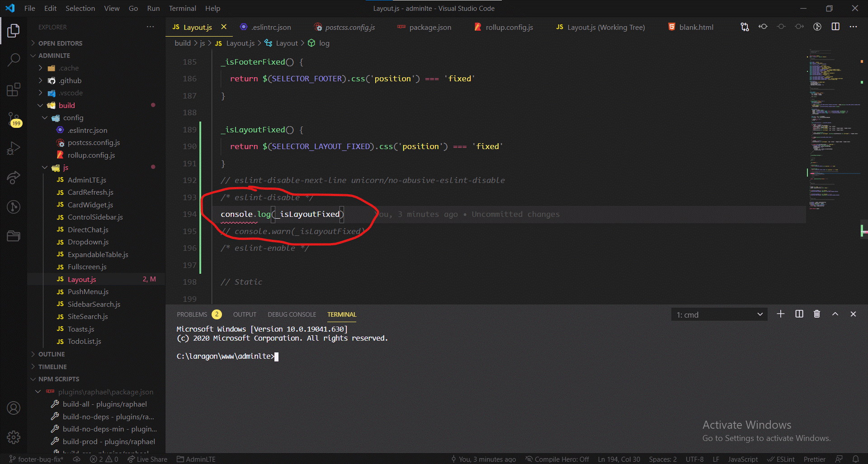The height and width of the screenshot is (464, 868).
Task: Click the Go to Settings activation link
Action: coord(766,438)
